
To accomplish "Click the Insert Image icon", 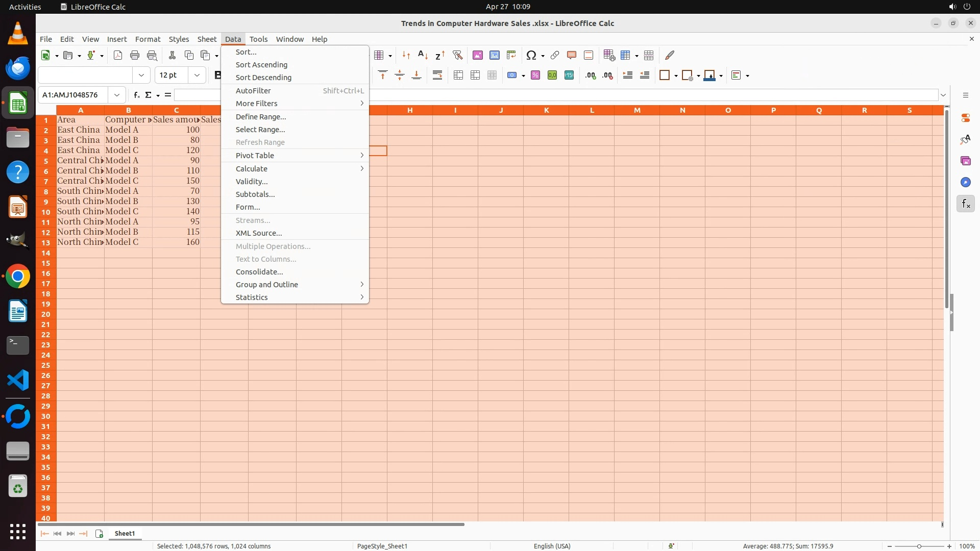I will (477, 55).
